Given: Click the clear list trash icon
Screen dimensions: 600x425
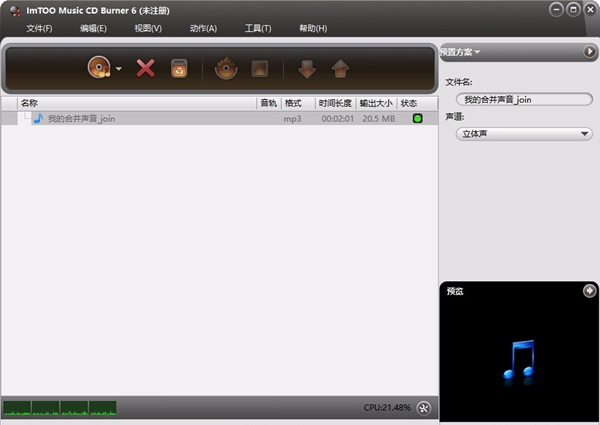Looking at the screenshot, I should coord(179,69).
